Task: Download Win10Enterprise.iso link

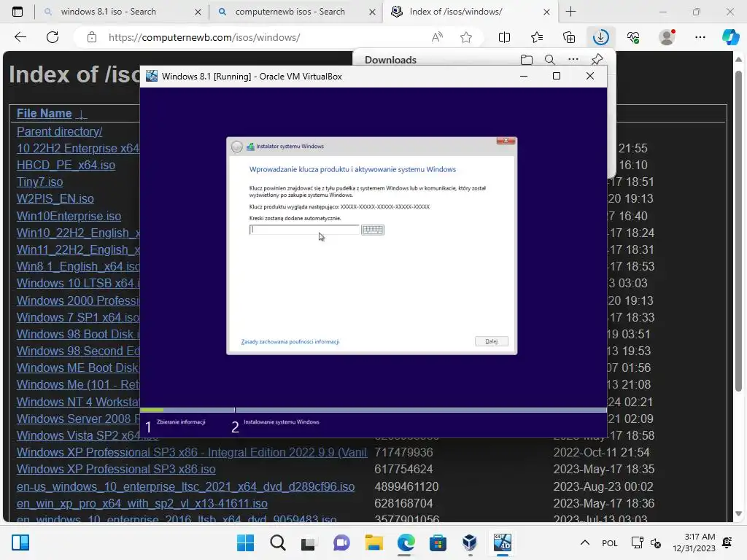Action: pos(69,216)
